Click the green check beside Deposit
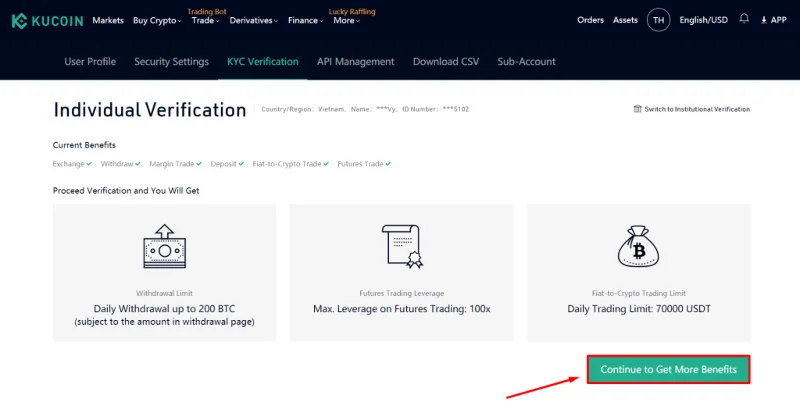Screen dimensions: 800x409 pos(241,164)
